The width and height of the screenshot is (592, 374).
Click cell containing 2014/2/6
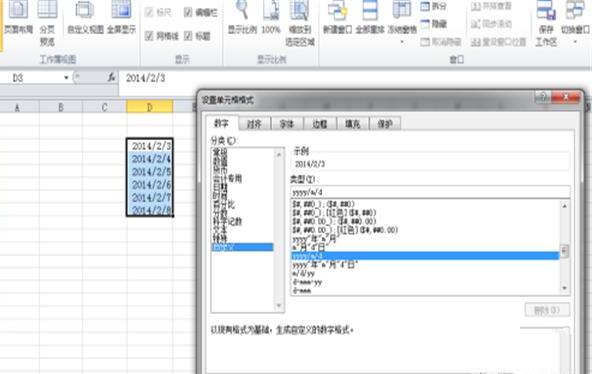pyautogui.click(x=150, y=185)
